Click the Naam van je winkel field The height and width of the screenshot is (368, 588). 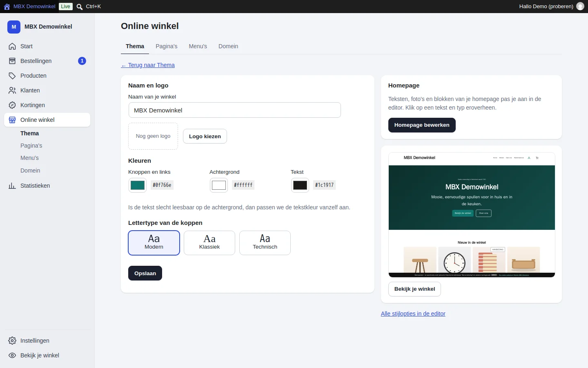click(235, 110)
